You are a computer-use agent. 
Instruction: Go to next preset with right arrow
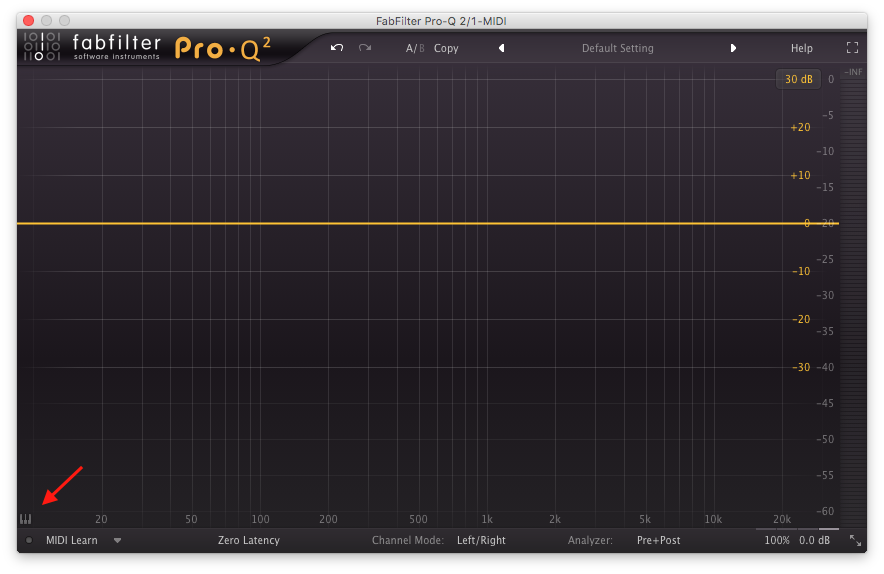coord(733,48)
